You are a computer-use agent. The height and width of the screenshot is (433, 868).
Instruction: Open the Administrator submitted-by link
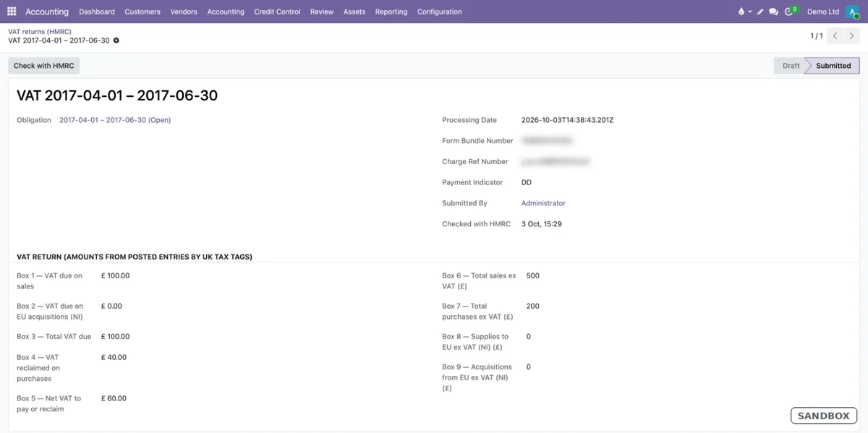(x=543, y=203)
